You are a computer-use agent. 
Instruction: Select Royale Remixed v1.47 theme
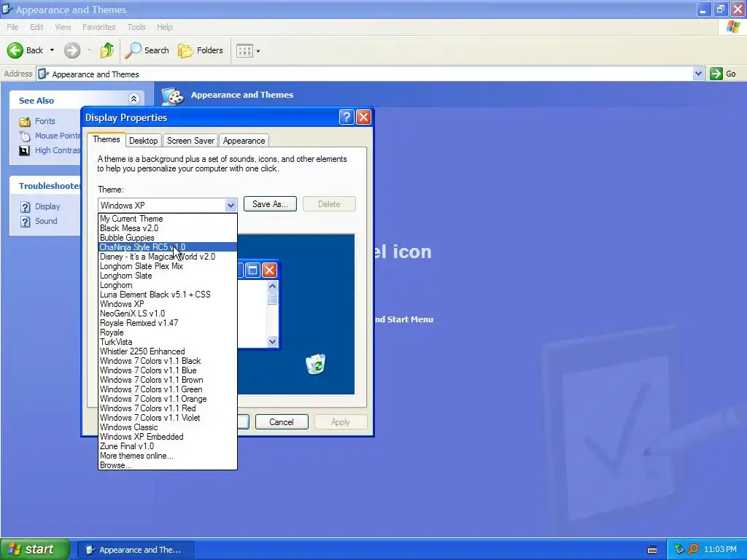click(167, 323)
